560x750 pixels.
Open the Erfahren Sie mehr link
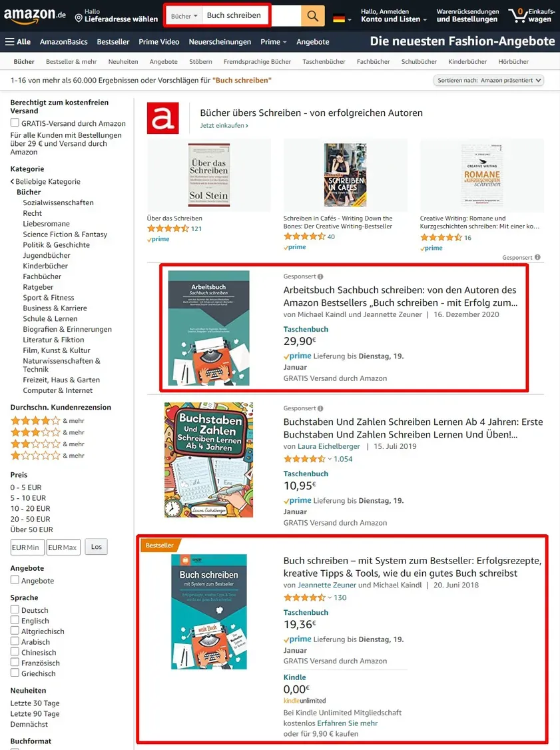coord(347,723)
